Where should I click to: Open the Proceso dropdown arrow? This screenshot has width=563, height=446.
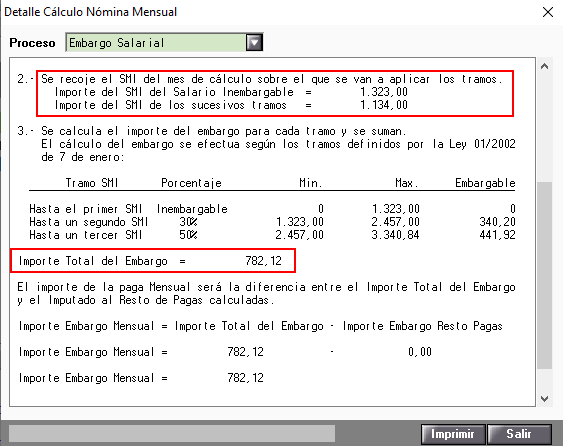tap(254, 43)
